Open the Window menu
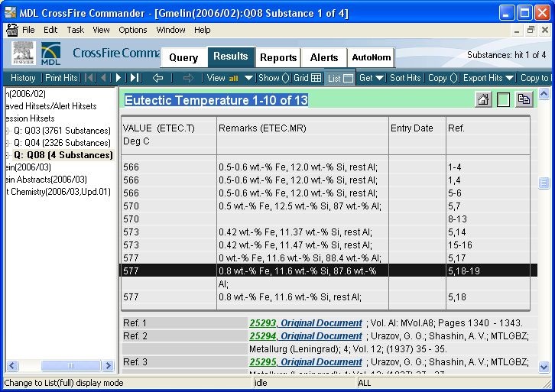Viewport: 555px width, 392px height. (x=170, y=30)
